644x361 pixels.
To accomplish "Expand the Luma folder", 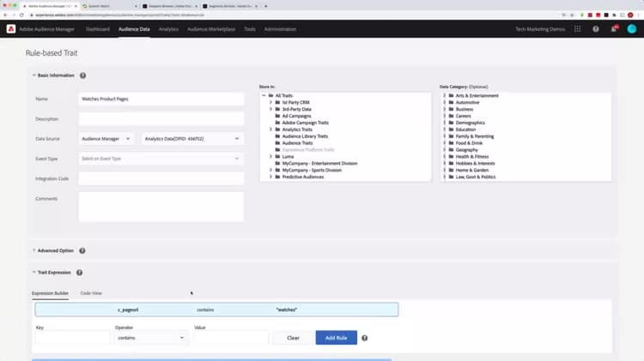I will click(x=270, y=157).
